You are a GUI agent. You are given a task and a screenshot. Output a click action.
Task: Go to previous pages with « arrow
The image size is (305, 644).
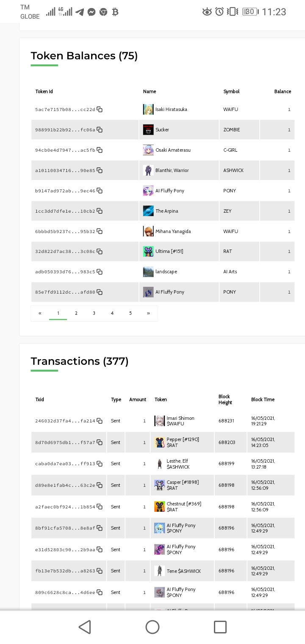pos(40,313)
